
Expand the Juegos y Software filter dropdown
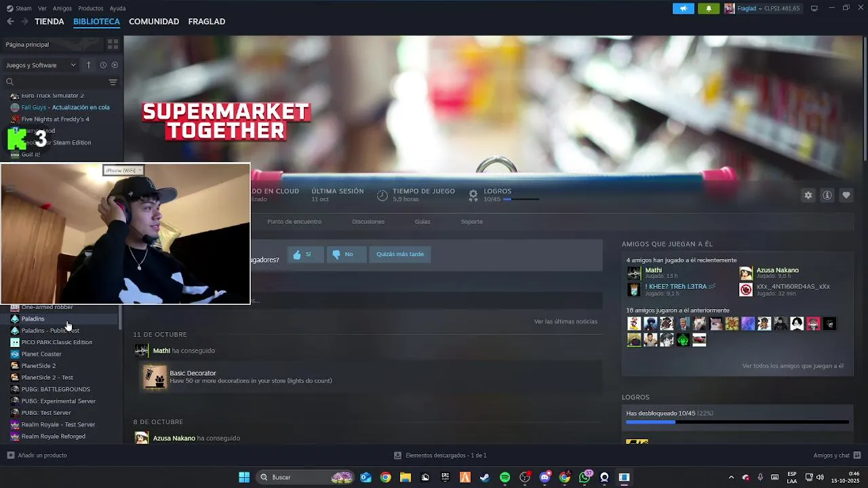(41, 65)
